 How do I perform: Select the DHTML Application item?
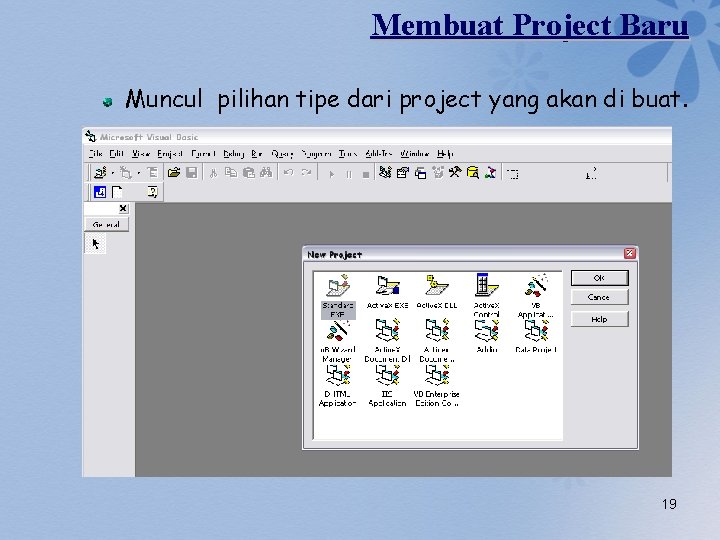click(338, 386)
